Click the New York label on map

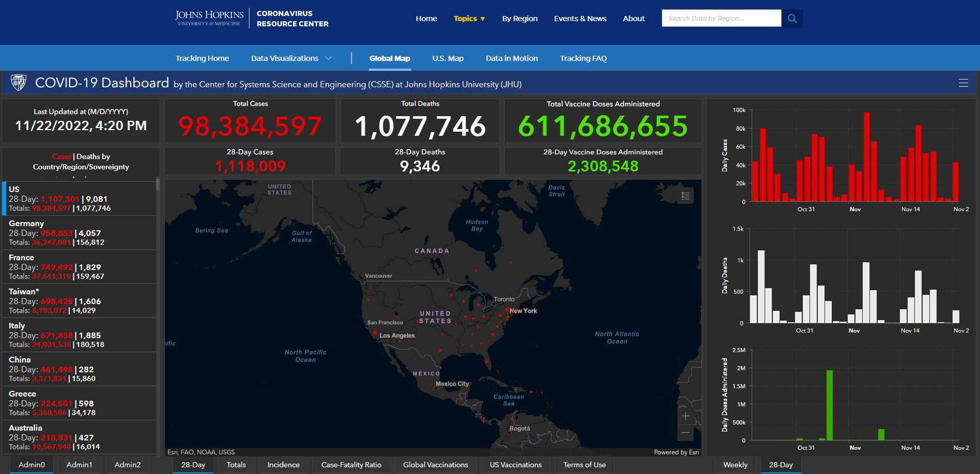(523, 311)
